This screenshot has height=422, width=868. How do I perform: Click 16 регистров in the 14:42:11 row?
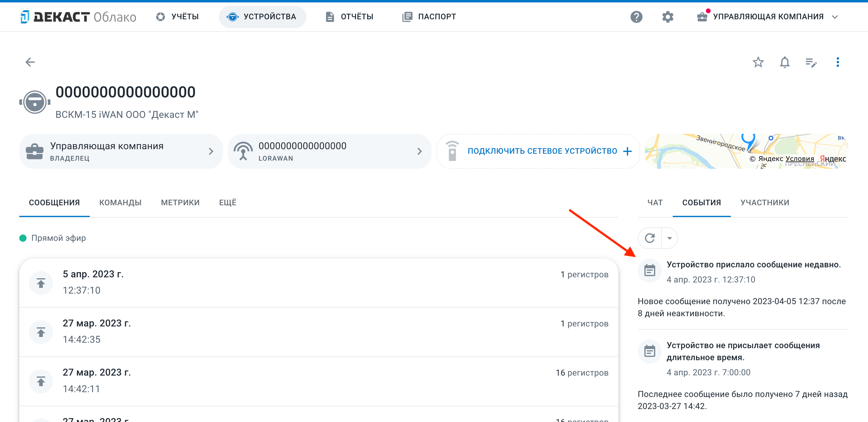[x=582, y=373]
